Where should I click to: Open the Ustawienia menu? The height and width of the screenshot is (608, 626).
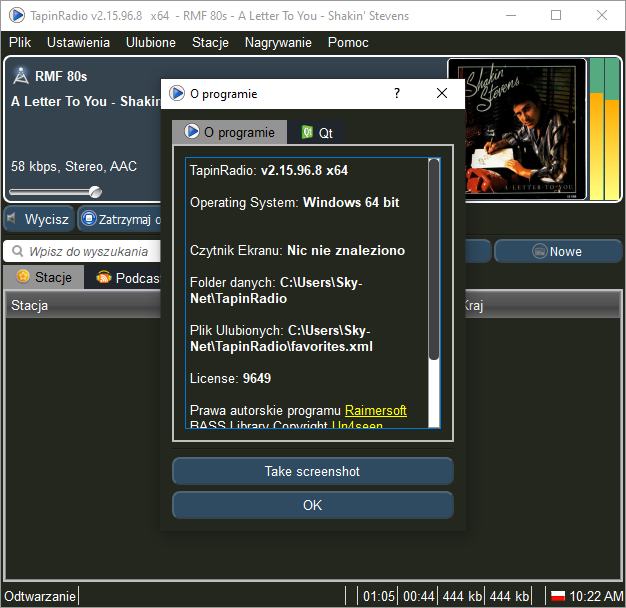[78, 42]
